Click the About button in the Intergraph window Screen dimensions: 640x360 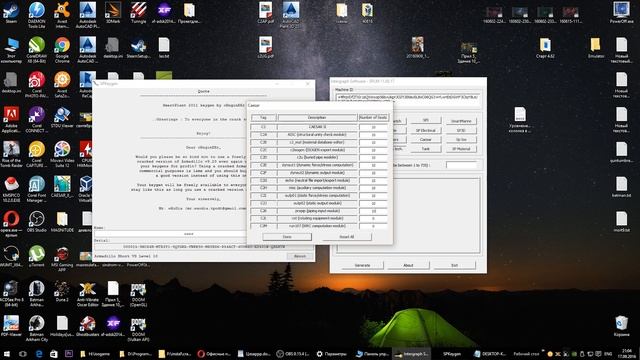click(x=408, y=265)
